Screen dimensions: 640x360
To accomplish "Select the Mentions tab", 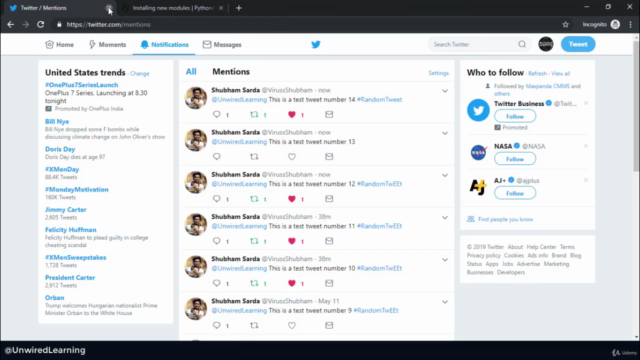I will pyautogui.click(x=231, y=72).
